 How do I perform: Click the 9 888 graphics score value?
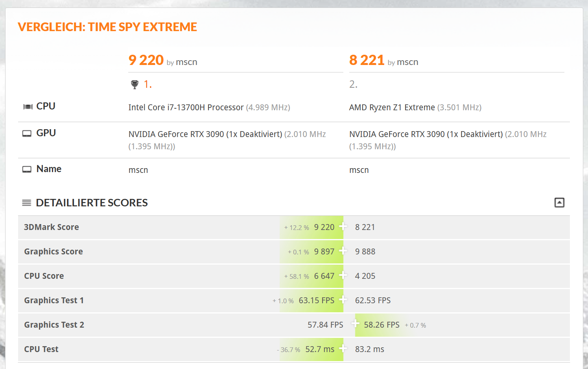[365, 252]
